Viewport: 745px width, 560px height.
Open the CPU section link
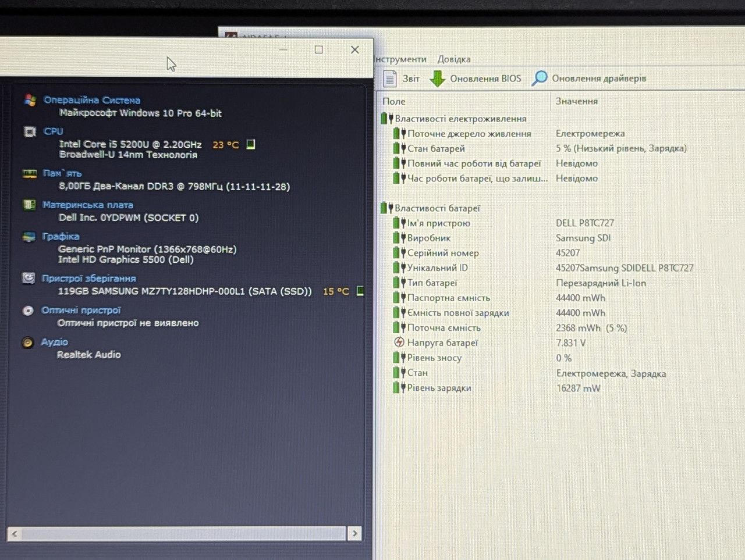54,131
